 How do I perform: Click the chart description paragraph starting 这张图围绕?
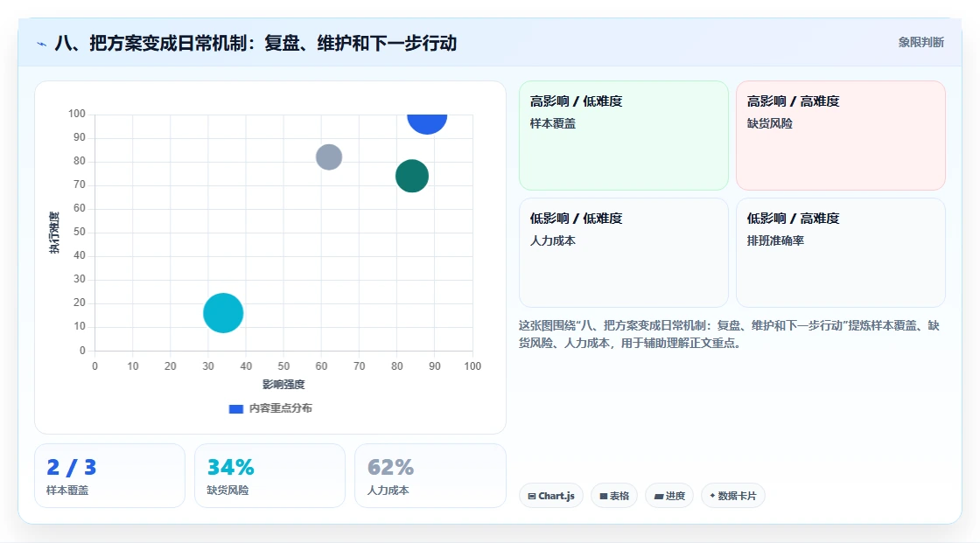coord(729,334)
